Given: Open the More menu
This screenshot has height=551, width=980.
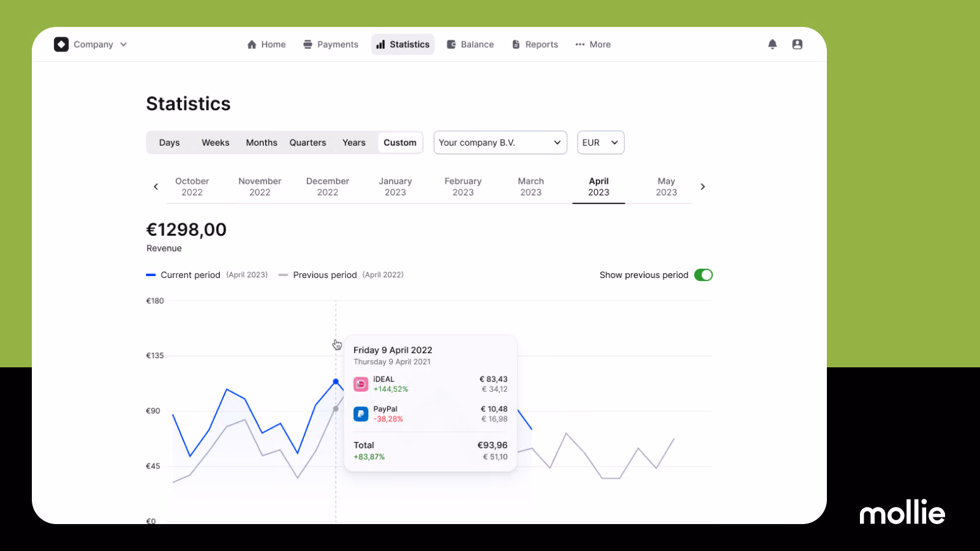Looking at the screenshot, I should click(x=593, y=45).
